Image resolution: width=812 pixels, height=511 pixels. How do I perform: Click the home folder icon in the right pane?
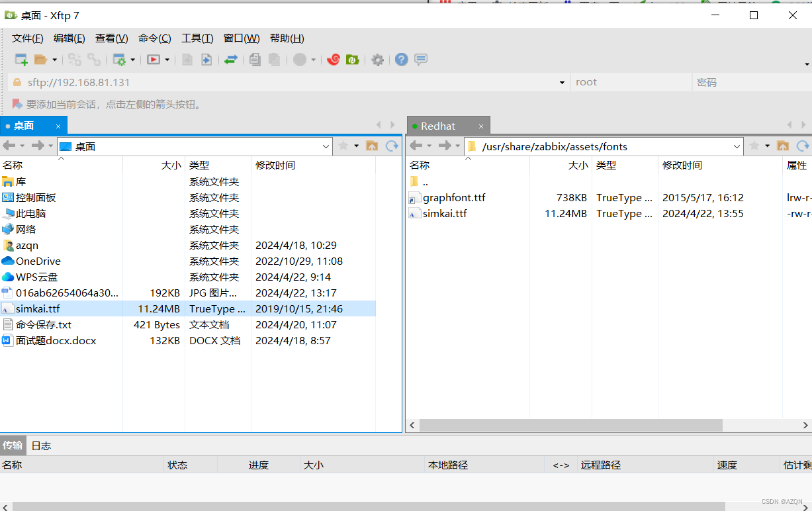[x=783, y=146]
